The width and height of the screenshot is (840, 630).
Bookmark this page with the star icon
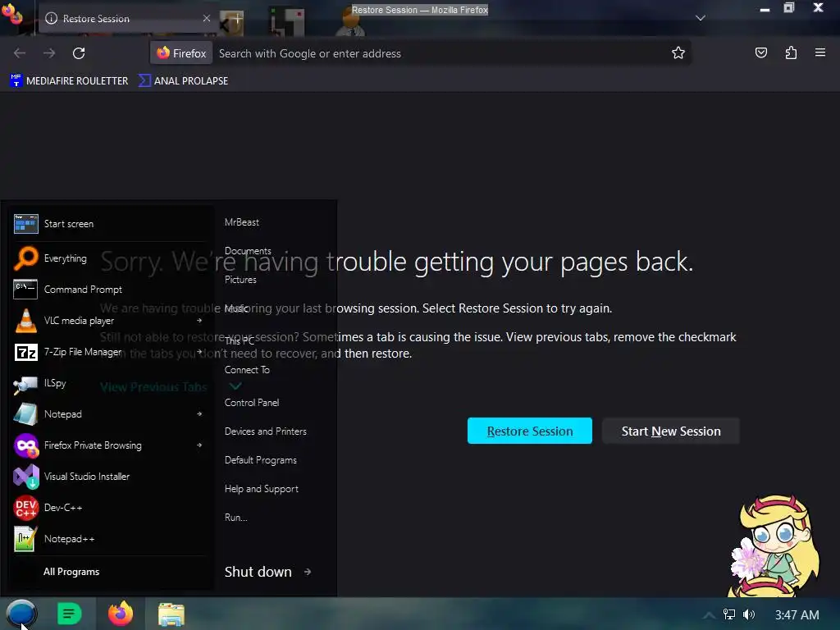coord(678,53)
